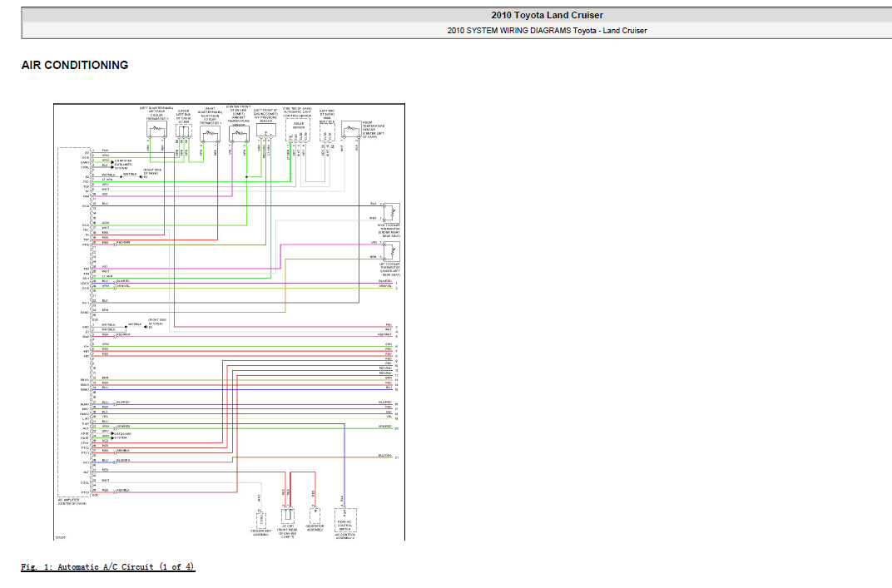This screenshot has height=588, width=892.
Task: Select the solar sensor component box
Action: click(298, 131)
